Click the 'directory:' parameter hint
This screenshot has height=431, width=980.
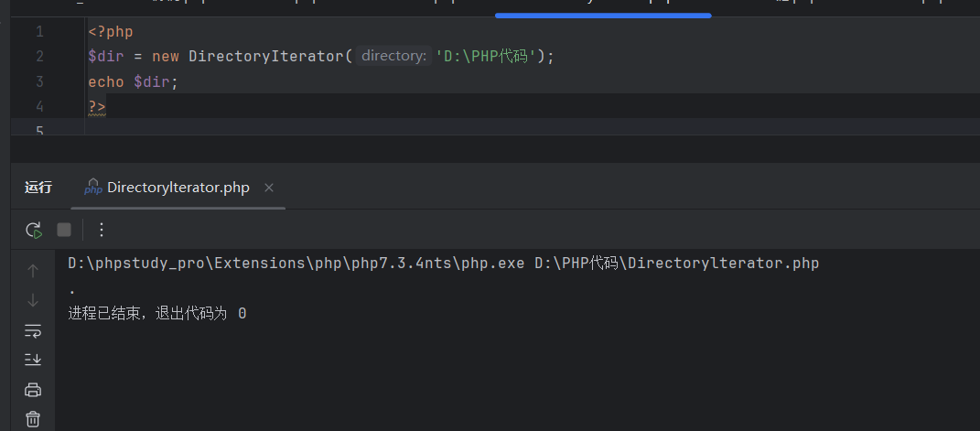pyautogui.click(x=393, y=57)
